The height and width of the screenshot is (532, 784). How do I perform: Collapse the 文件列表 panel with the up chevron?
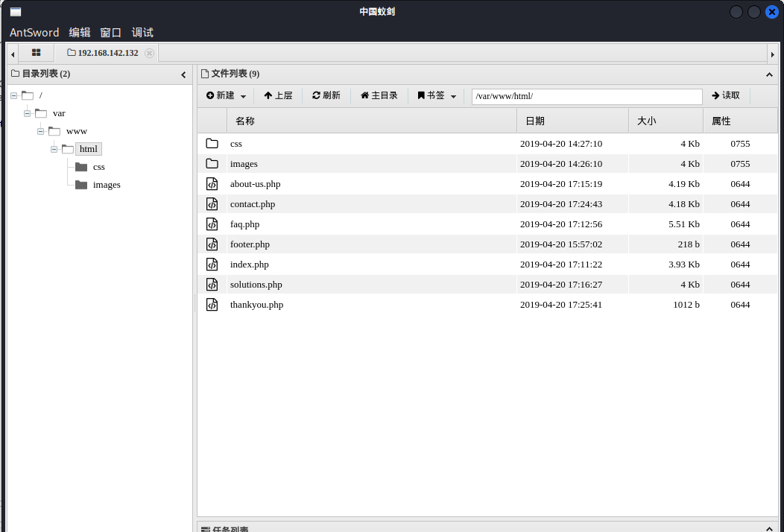[x=769, y=75]
